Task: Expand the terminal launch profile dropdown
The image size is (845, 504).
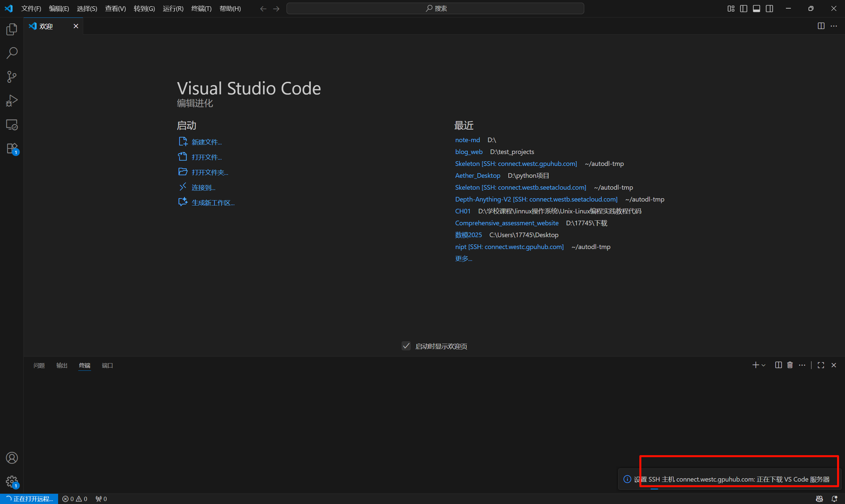Action: point(763,365)
